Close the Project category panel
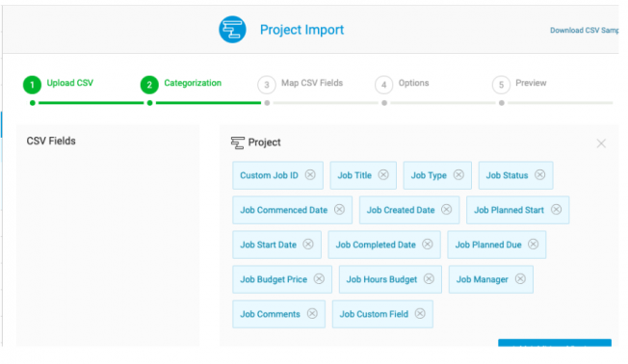The height and width of the screenshot is (364, 628). pyautogui.click(x=601, y=143)
